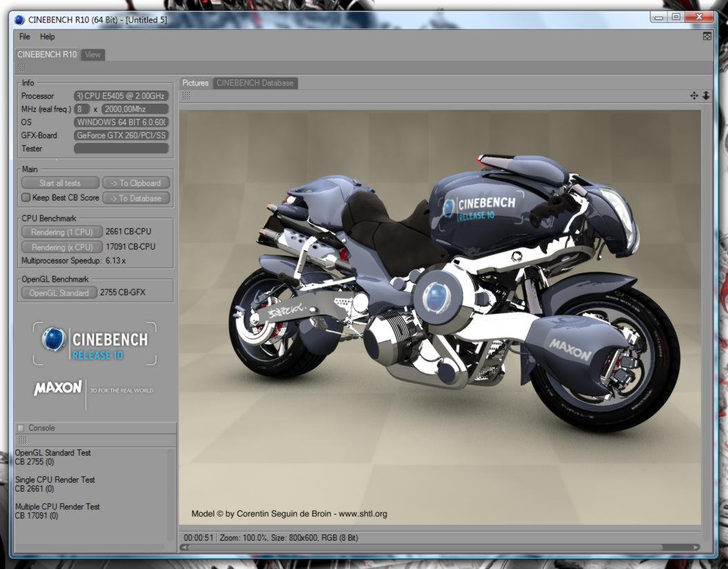Click the OS info field
The height and width of the screenshot is (569, 728).
pos(121,122)
